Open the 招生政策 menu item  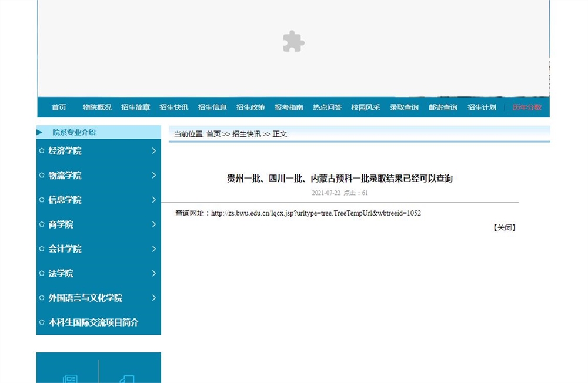tap(250, 107)
